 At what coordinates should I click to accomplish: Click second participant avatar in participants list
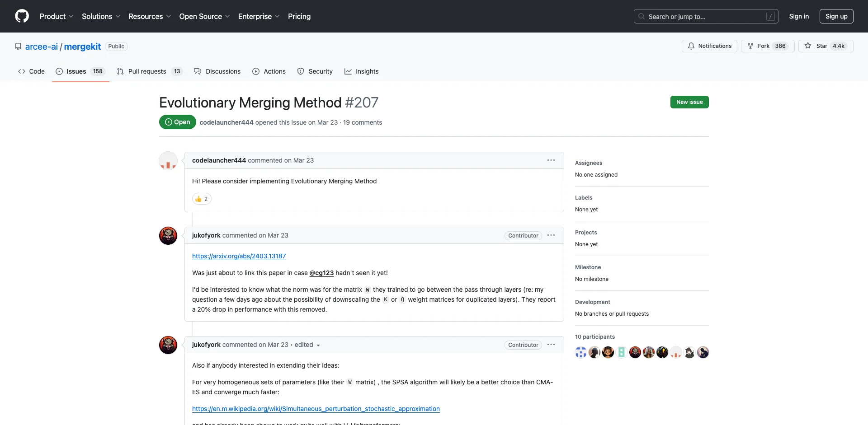click(594, 352)
